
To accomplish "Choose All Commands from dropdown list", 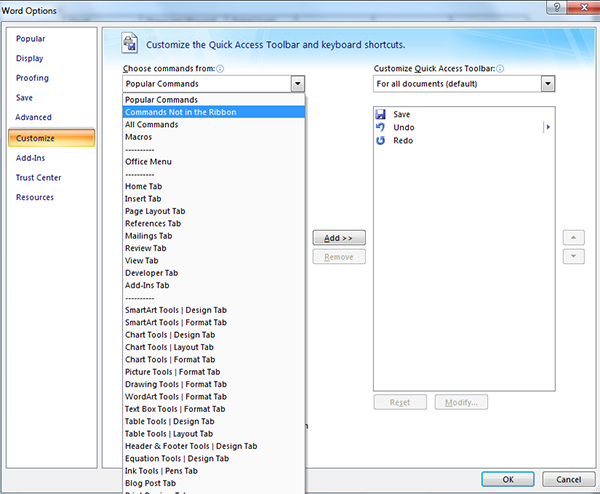I will click(x=151, y=124).
